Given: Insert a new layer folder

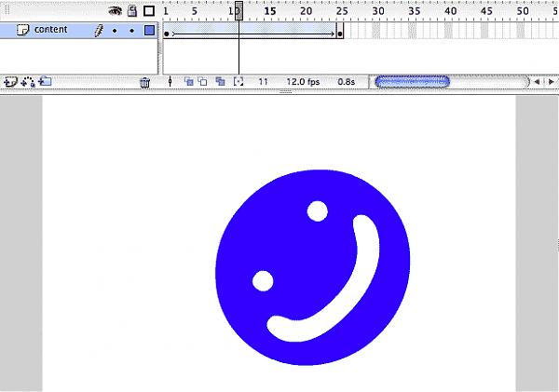Looking at the screenshot, I should click(46, 82).
